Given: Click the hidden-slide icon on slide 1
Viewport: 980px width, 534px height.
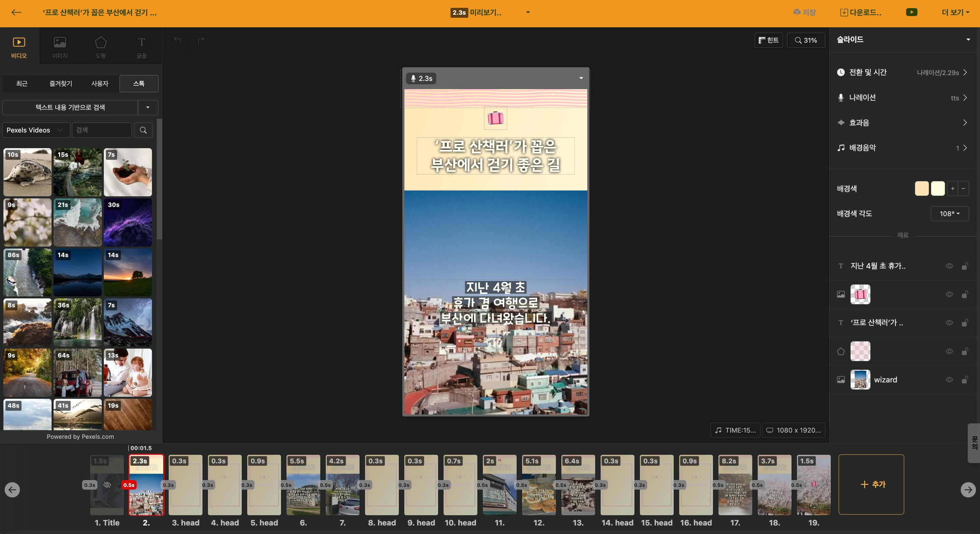Looking at the screenshot, I should 107,484.
